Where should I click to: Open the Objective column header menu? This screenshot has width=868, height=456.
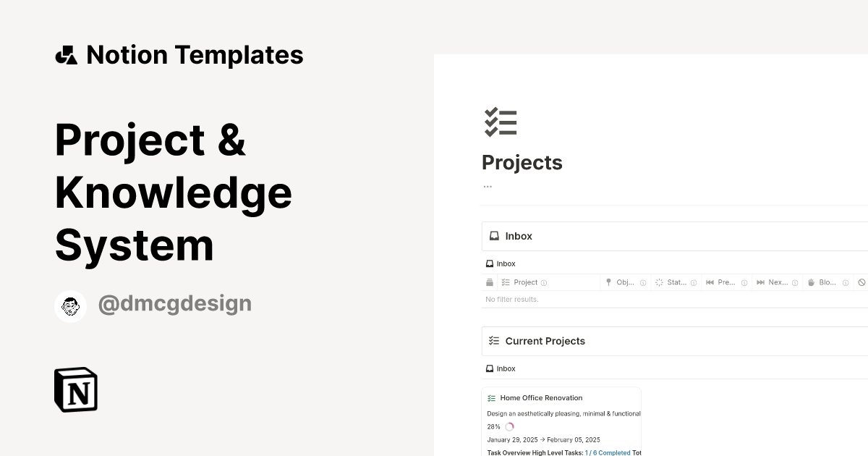pyautogui.click(x=626, y=282)
